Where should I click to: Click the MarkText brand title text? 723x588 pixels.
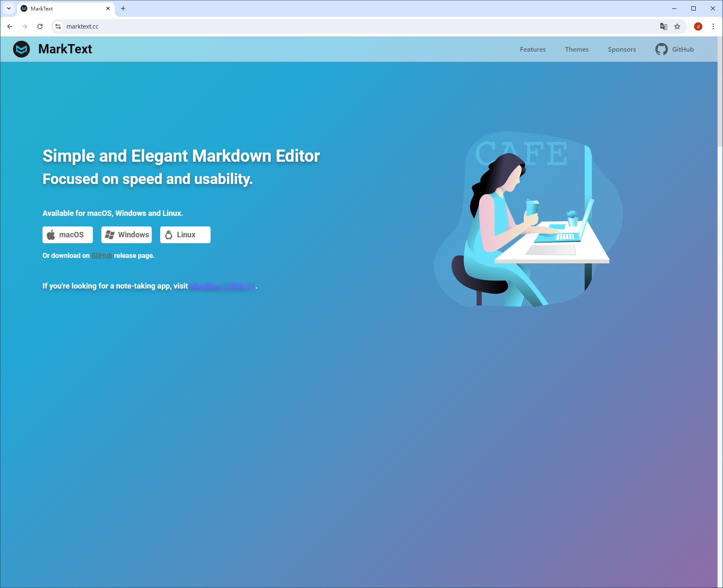coord(65,49)
